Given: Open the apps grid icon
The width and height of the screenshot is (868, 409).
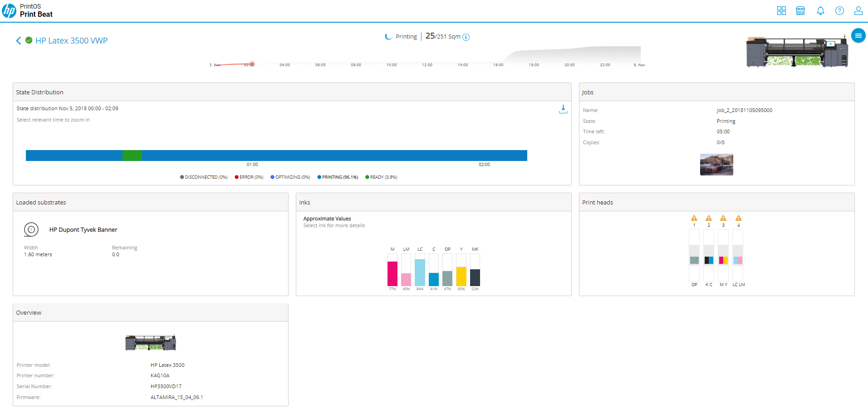Looking at the screenshot, I should pyautogui.click(x=781, y=11).
